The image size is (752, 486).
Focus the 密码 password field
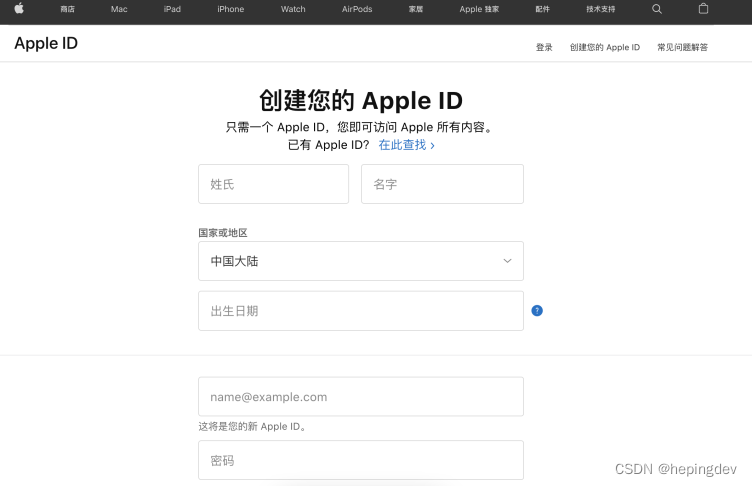pos(361,460)
